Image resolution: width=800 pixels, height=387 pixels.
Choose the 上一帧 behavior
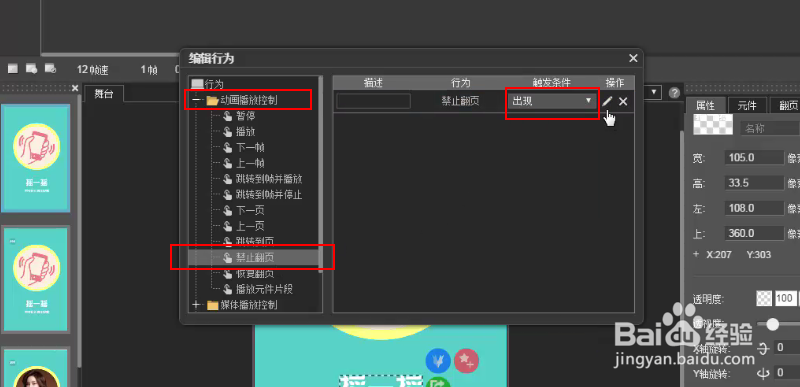coord(250,164)
